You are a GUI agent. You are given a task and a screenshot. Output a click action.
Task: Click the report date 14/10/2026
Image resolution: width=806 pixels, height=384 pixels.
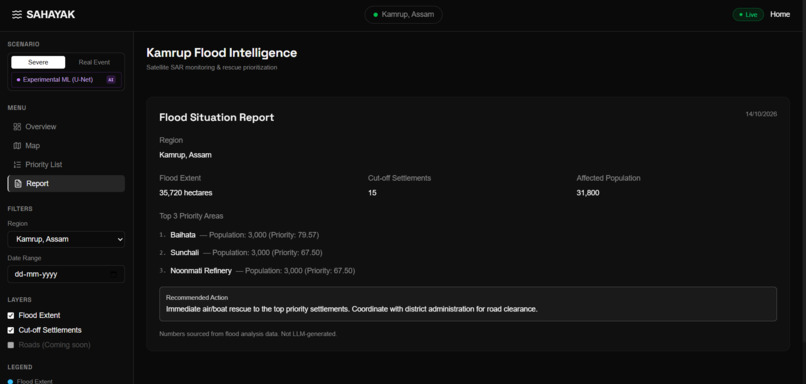tap(761, 114)
